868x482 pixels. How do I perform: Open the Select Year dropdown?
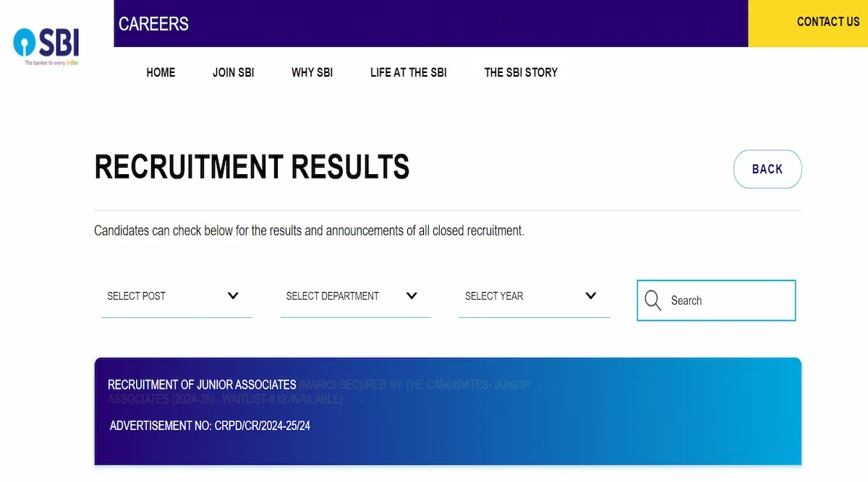click(x=534, y=296)
